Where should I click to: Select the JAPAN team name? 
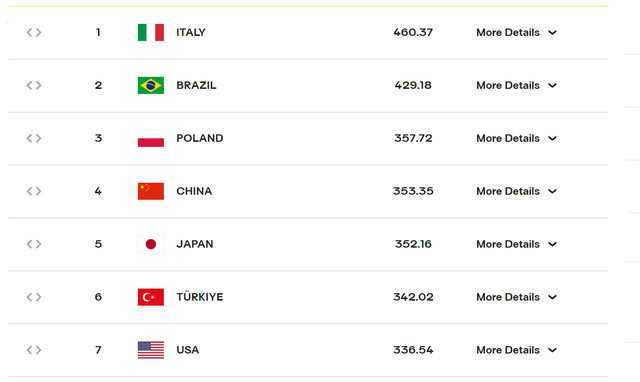pyautogui.click(x=195, y=244)
